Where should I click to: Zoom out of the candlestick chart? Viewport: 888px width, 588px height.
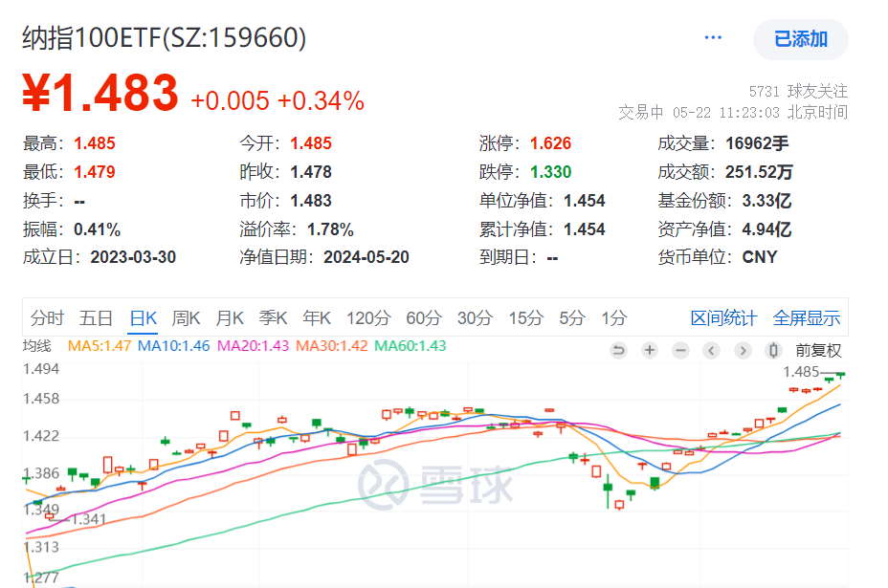[x=679, y=350]
